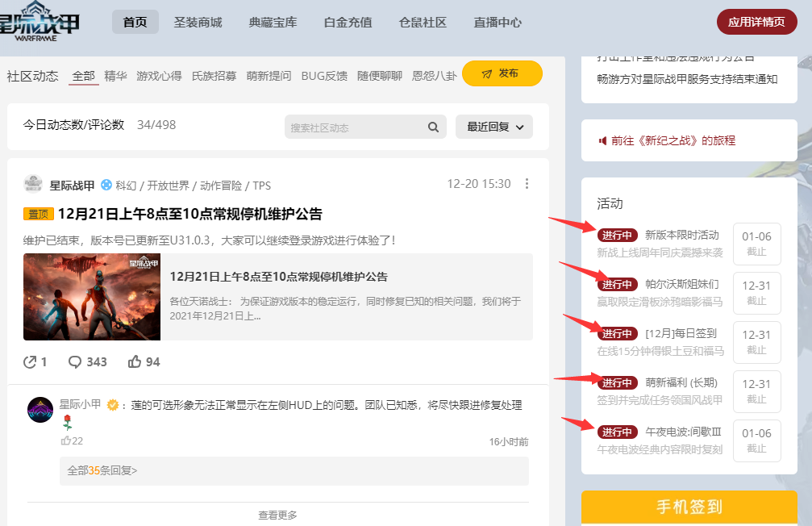Click the 星际战甲 poster name
Screen dimensions: 812x526
point(72,186)
